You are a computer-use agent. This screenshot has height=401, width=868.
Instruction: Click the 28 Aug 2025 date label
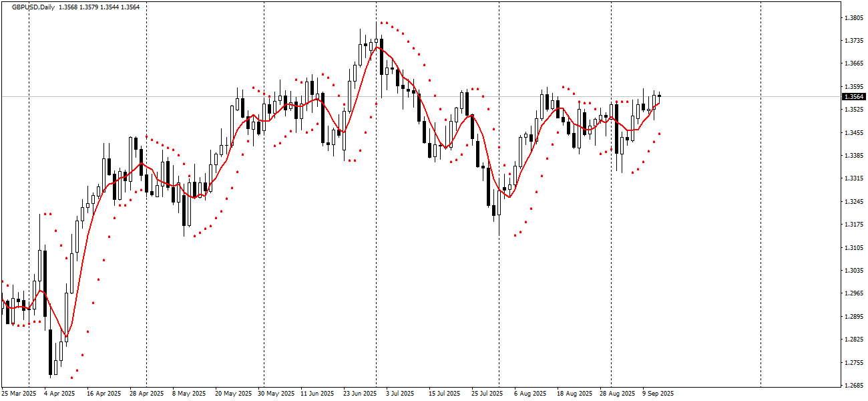[617, 394]
